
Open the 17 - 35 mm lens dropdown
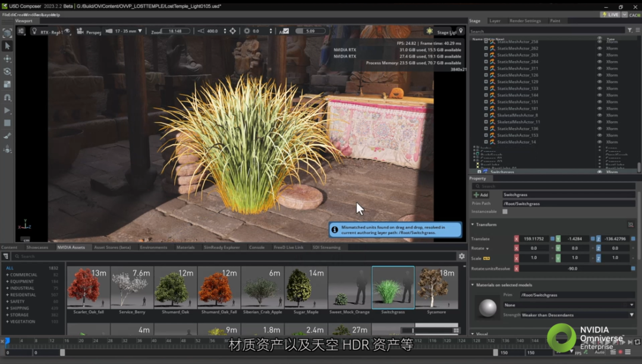coord(124,31)
